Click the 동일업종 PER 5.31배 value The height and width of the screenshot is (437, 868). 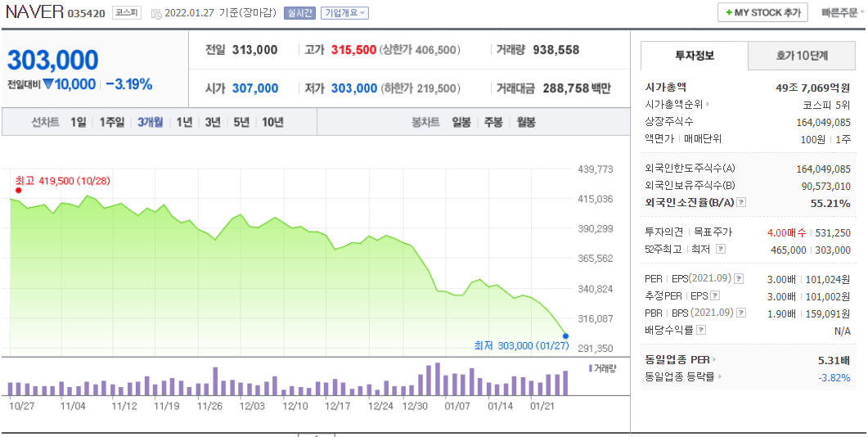tap(834, 361)
